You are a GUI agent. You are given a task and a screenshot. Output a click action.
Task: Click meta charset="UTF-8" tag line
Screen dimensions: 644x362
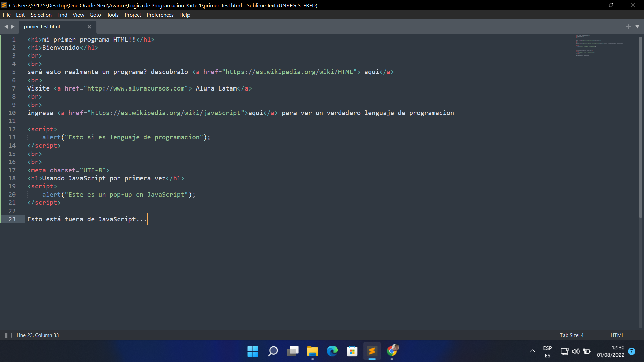tap(68, 170)
